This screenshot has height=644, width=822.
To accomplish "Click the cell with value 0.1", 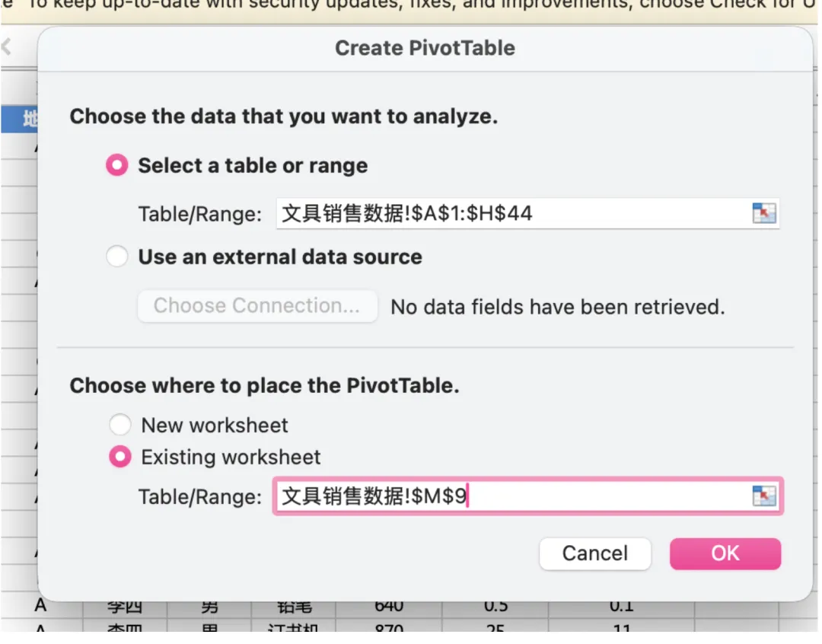I will tap(621, 607).
